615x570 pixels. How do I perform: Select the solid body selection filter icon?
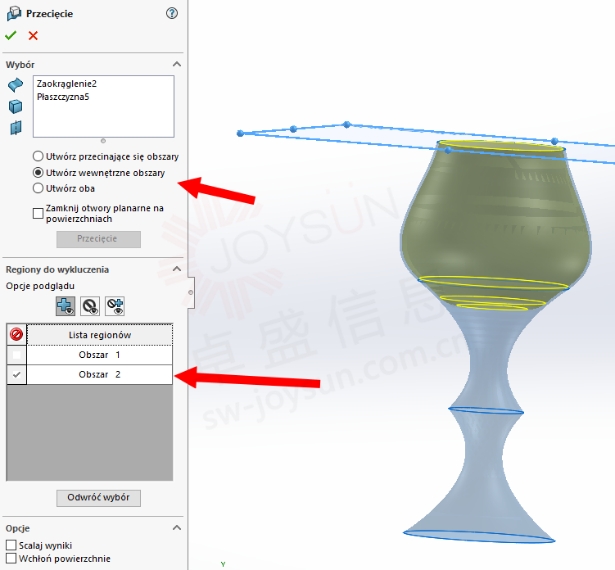[x=15, y=106]
